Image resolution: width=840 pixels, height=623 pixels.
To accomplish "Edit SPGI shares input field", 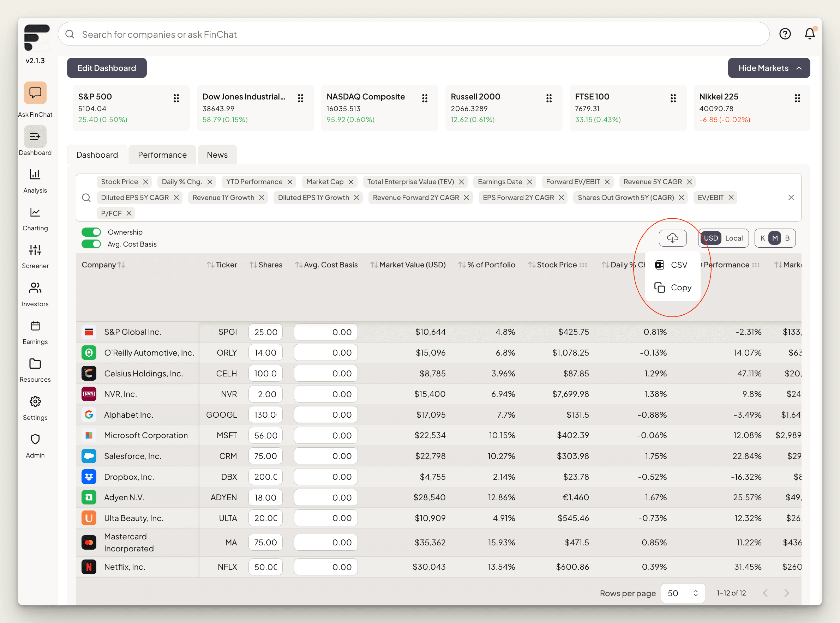I will pos(265,332).
